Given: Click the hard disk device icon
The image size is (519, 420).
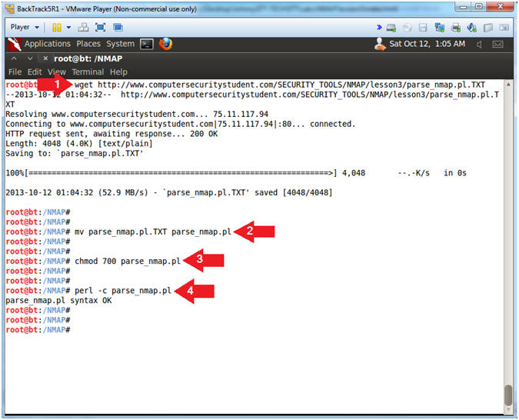Looking at the screenshot, I should click(x=391, y=28).
